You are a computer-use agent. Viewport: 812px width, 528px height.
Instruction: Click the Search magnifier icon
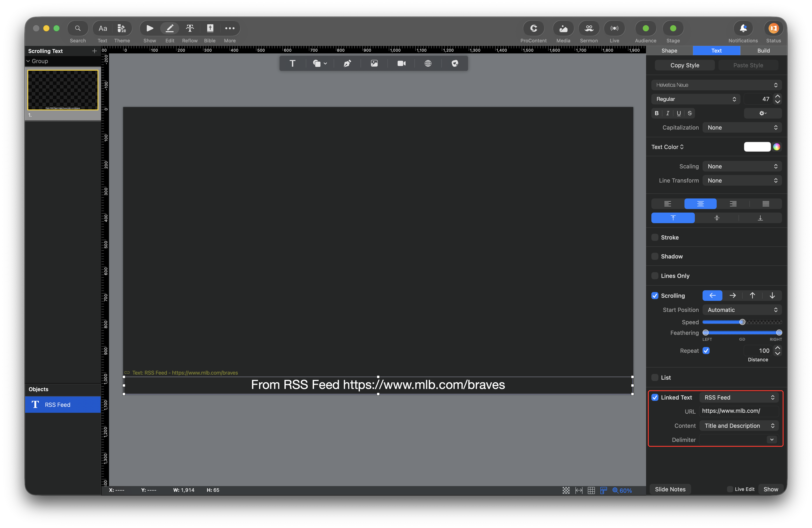pos(78,28)
